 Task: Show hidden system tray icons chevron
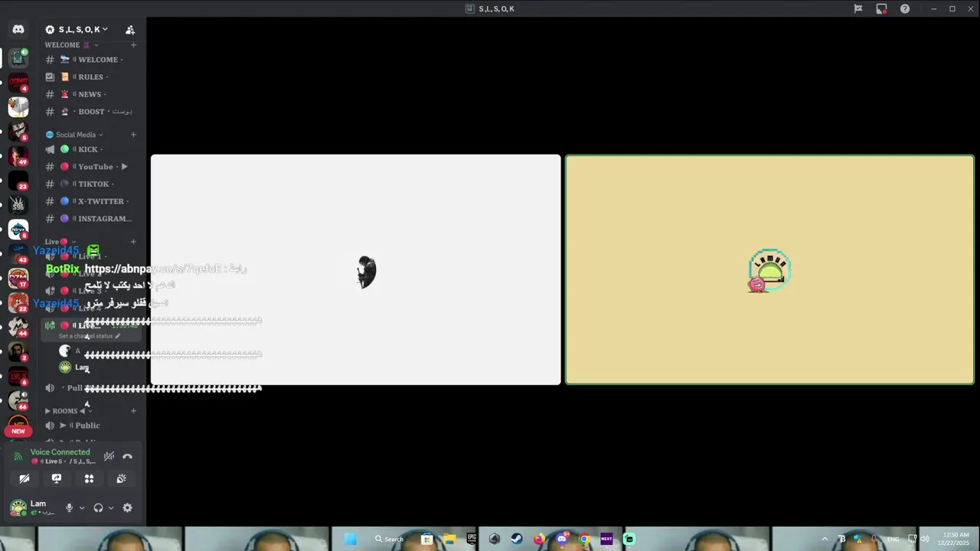(x=825, y=539)
